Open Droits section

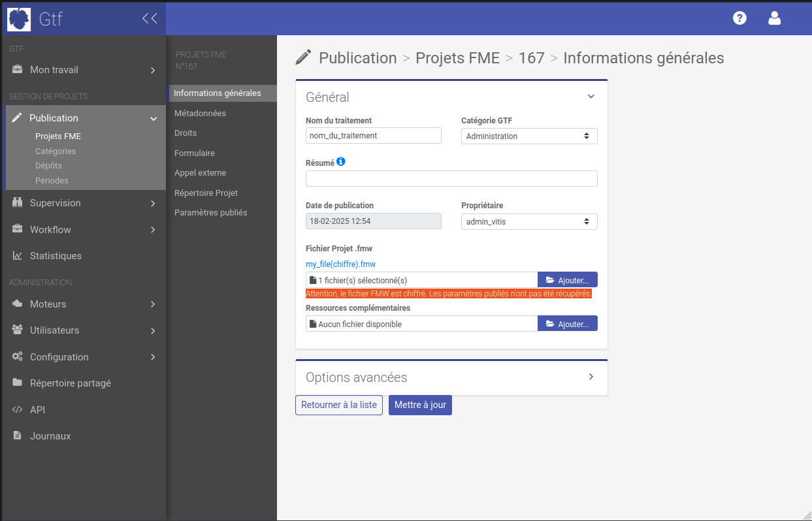coord(186,133)
